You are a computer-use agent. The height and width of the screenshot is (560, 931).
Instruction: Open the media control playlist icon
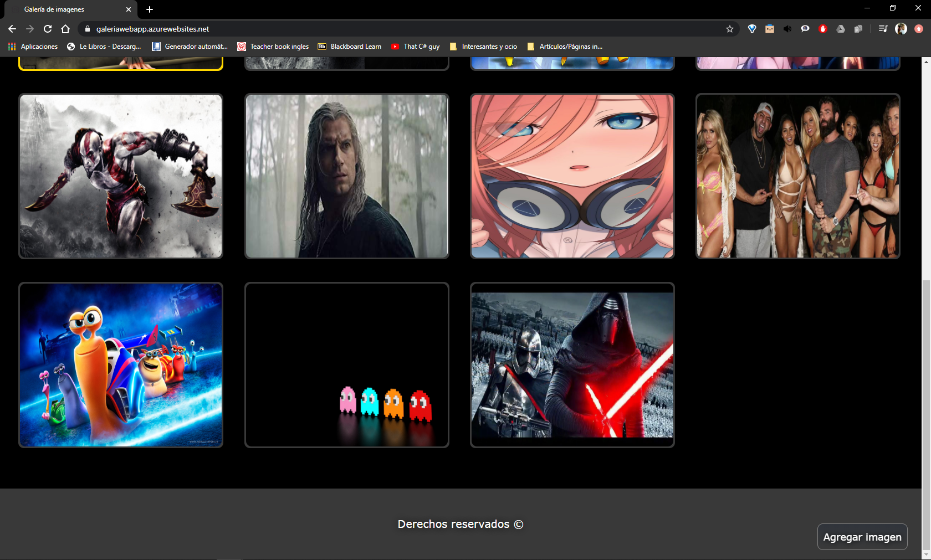[x=883, y=29]
